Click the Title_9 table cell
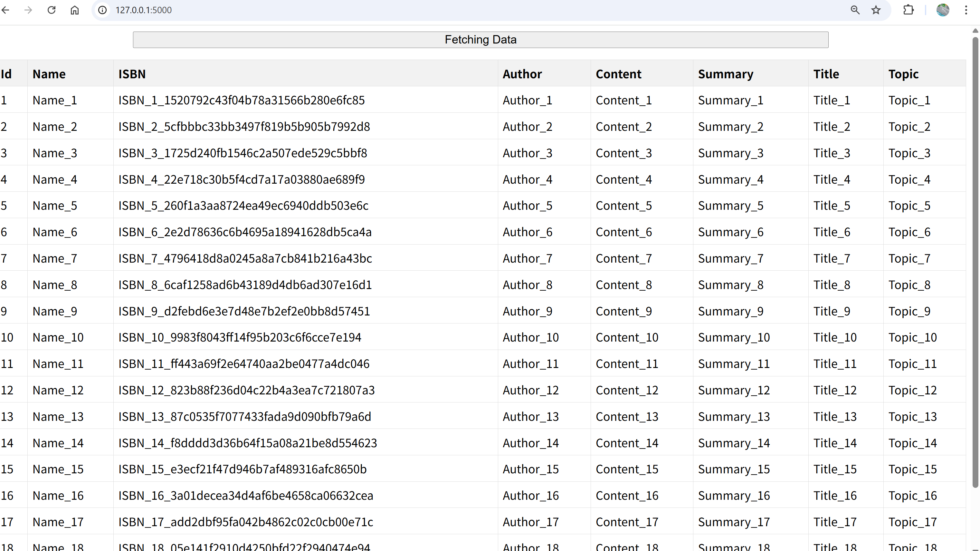This screenshot has height=551, width=980. pos(831,311)
